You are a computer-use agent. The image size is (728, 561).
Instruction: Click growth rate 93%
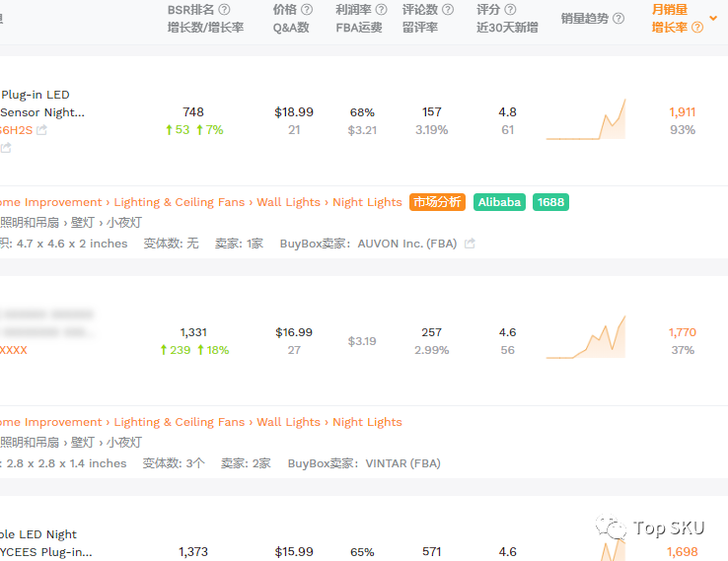[683, 130]
